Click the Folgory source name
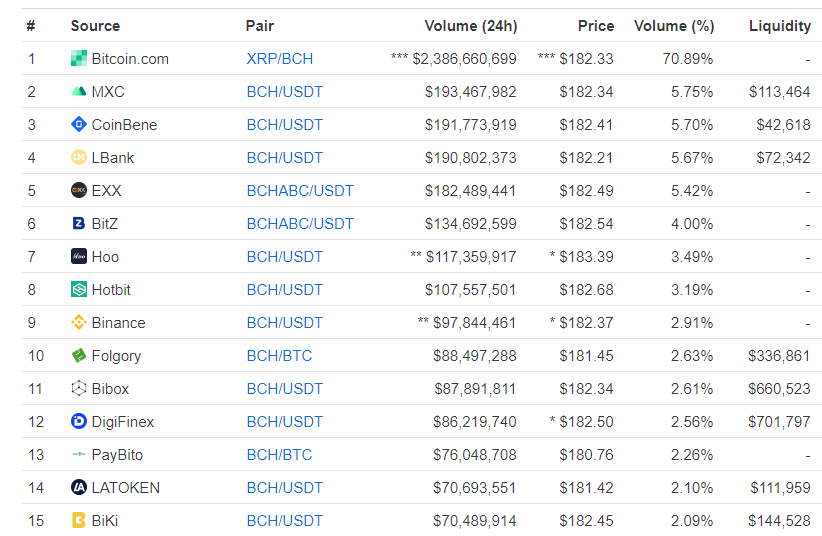The height and width of the screenshot is (536, 822). coord(116,356)
